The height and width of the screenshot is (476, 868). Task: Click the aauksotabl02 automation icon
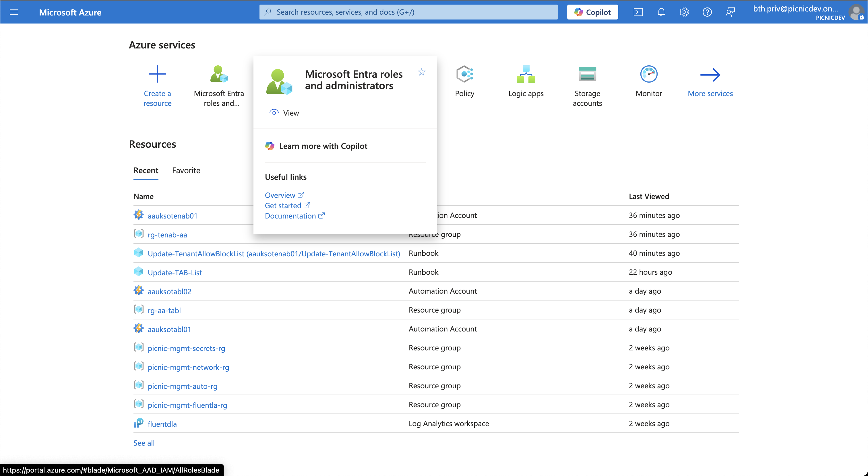138,290
